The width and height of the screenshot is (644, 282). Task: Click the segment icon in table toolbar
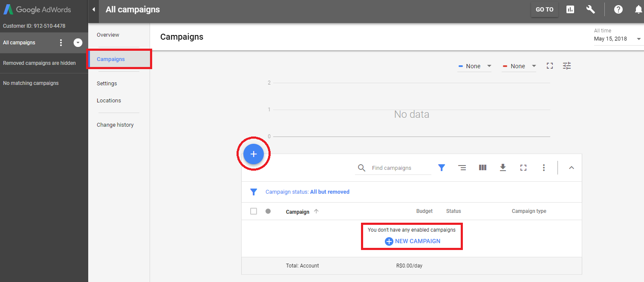(462, 168)
